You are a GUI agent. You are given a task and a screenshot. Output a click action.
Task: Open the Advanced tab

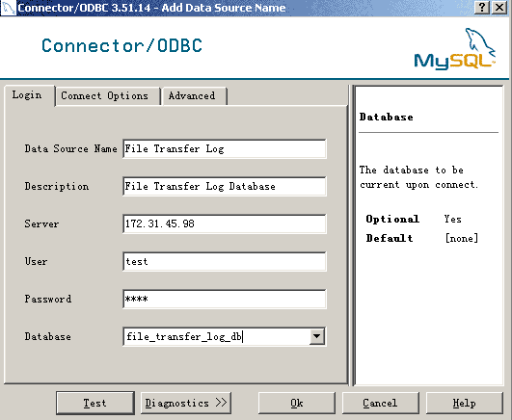[192, 96]
